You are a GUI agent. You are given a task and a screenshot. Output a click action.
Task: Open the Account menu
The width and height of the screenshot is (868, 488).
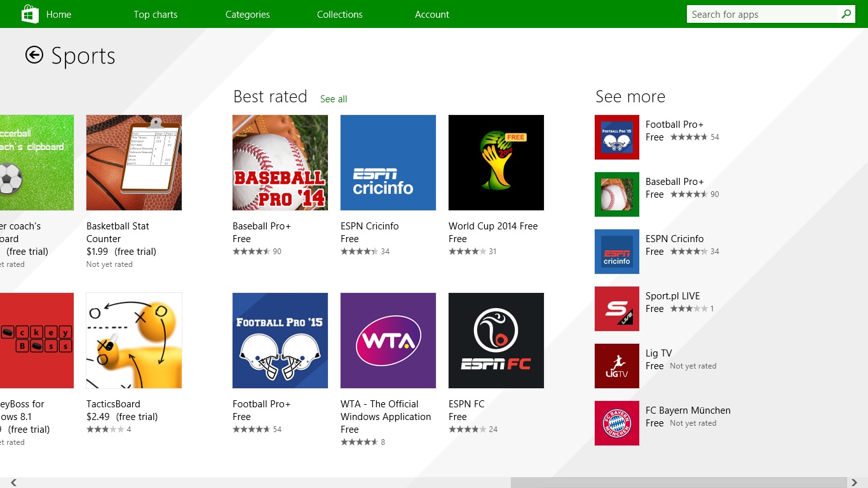(432, 14)
